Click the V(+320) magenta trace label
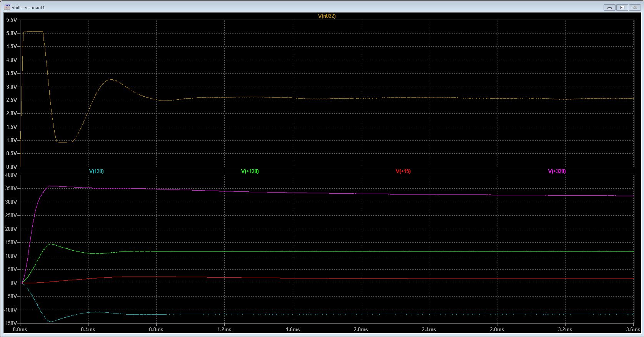The width and height of the screenshot is (644, 337). [557, 171]
